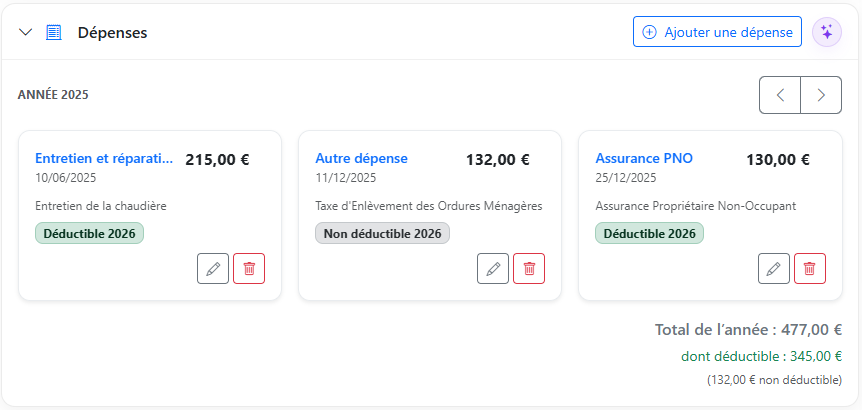Delete the Entretien de la chaudière expense

pos(249,269)
